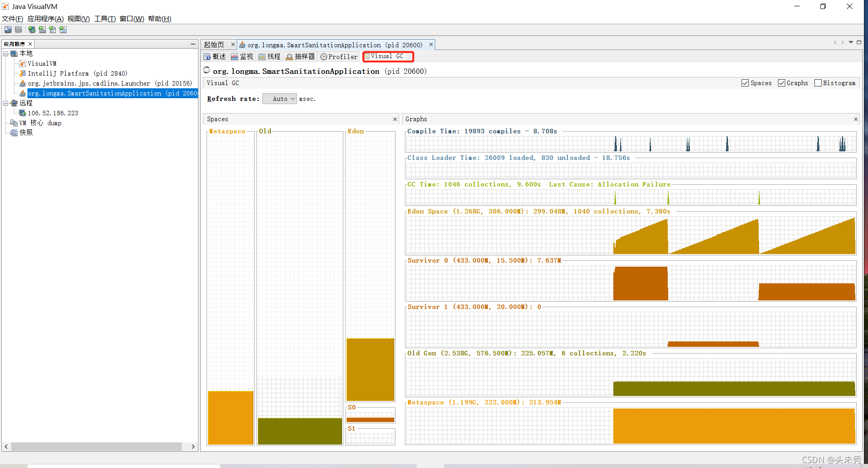
Task: Click the 远程 remote hosts icon
Action: click(14, 103)
